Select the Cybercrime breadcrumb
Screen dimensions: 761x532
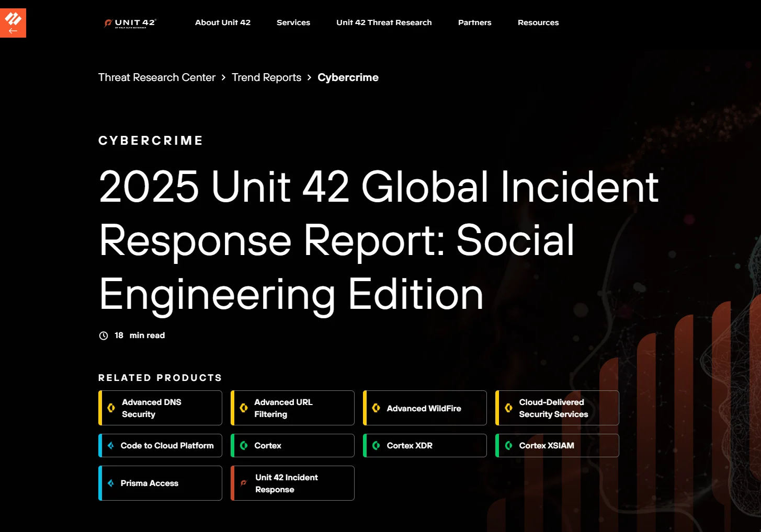pyautogui.click(x=348, y=77)
